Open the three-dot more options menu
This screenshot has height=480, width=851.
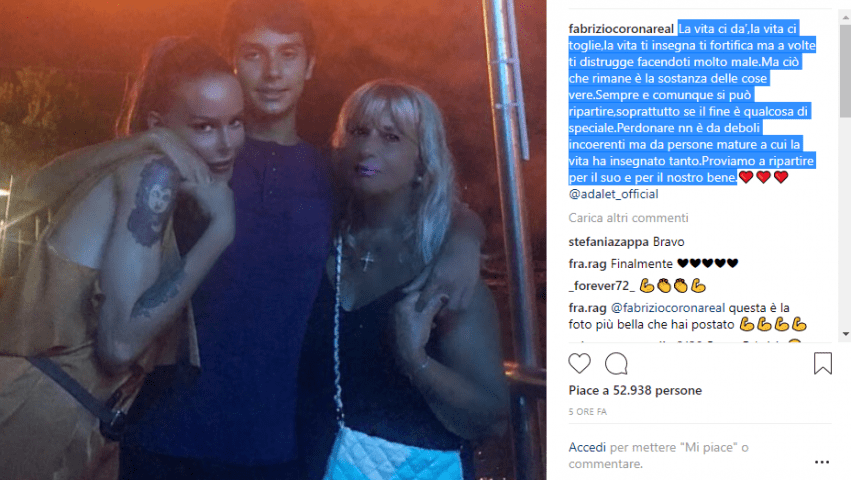(822, 462)
